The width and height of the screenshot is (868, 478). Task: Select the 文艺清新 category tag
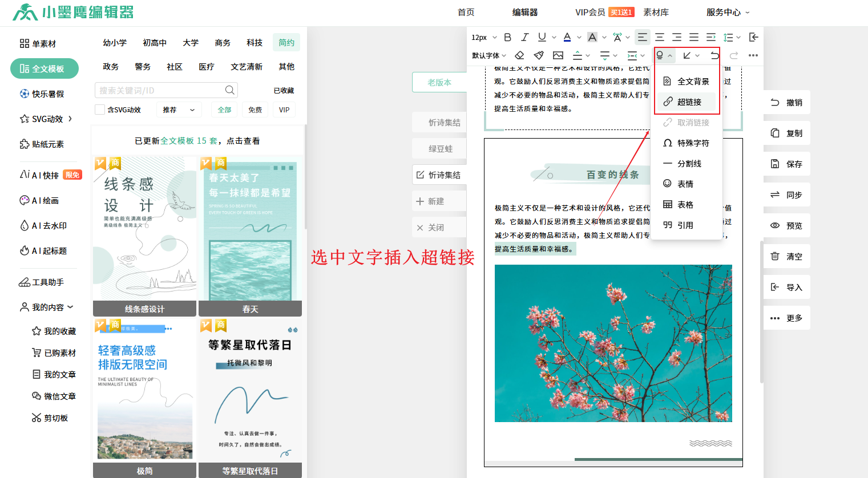[247, 67]
